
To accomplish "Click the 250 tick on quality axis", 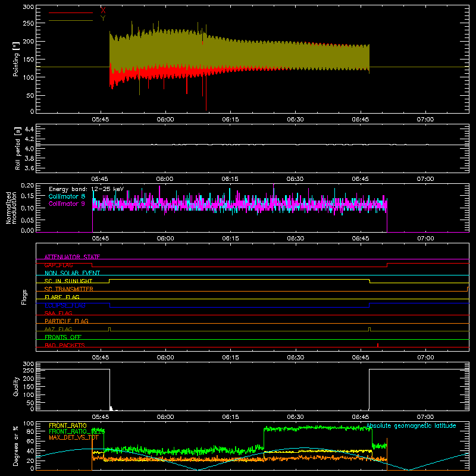I will pos(29,370).
